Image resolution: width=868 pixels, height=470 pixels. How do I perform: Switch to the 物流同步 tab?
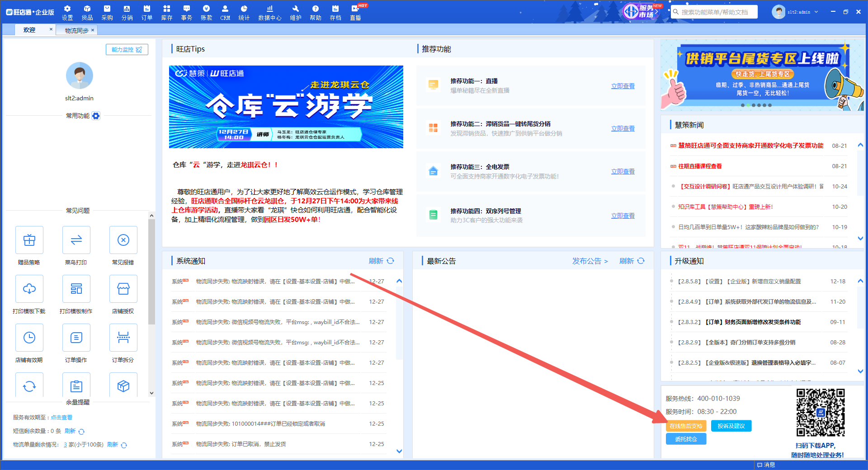tap(76, 30)
